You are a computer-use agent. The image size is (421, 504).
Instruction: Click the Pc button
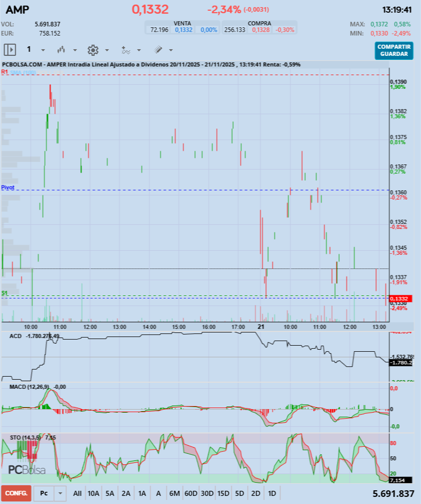44,493
